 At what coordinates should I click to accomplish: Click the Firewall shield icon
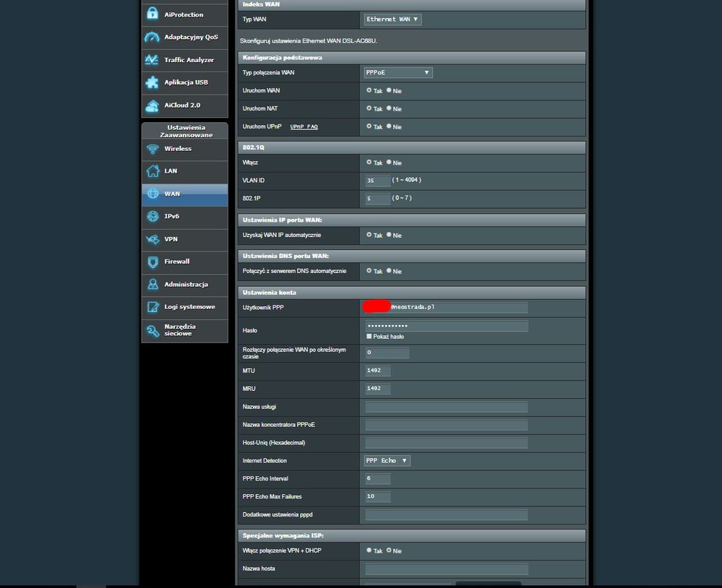[x=152, y=261]
